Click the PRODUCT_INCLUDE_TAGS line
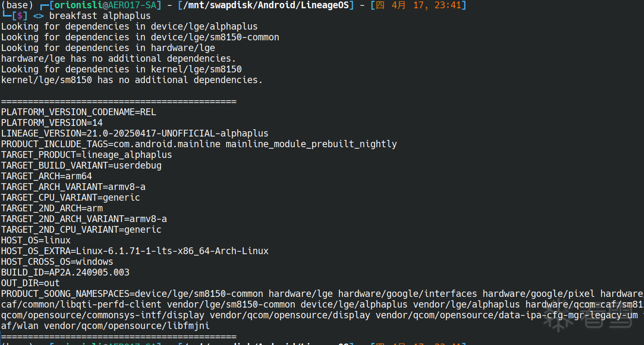Image resolution: width=644 pixels, height=345 pixels. tap(198, 144)
